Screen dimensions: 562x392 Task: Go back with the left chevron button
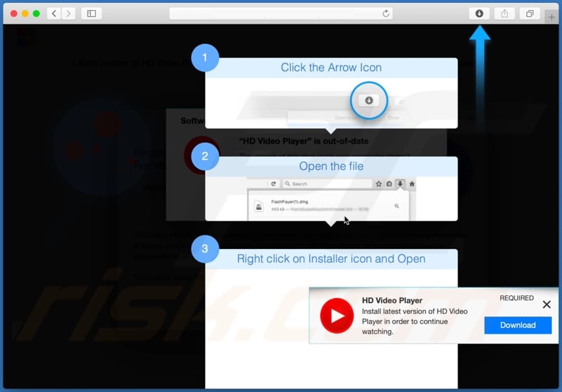tap(54, 14)
